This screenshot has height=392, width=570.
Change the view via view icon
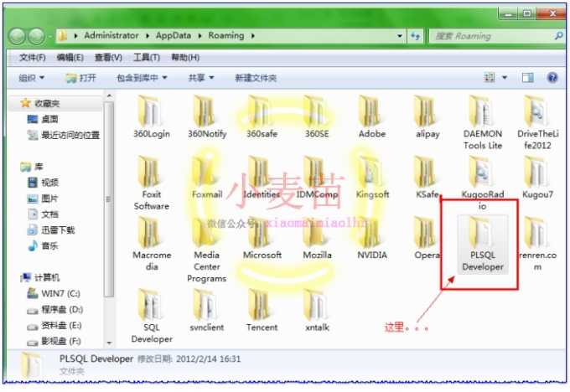(x=490, y=77)
